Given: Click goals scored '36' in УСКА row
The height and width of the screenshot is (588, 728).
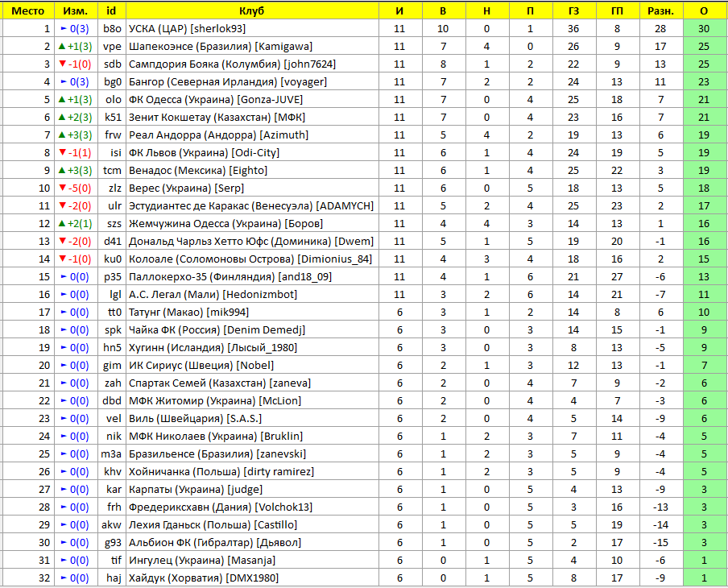Looking at the screenshot, I should [573, 29].
